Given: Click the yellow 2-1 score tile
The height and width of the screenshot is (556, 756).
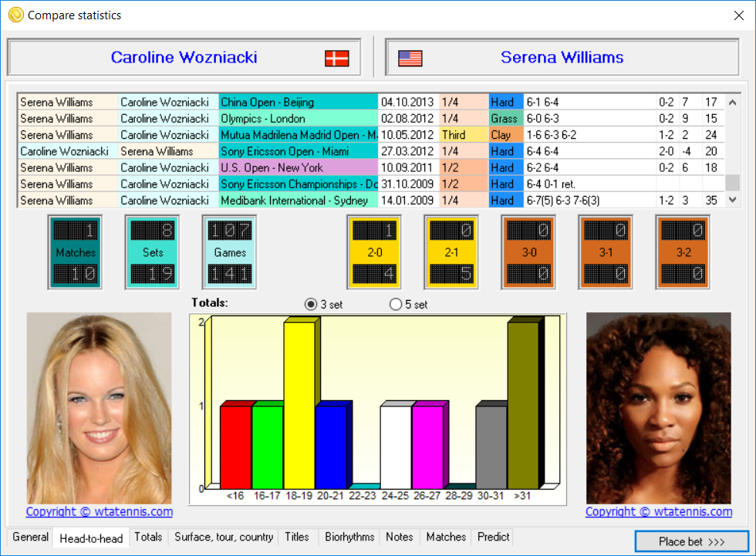Looking at the screenshot, I should pos(451,252).
